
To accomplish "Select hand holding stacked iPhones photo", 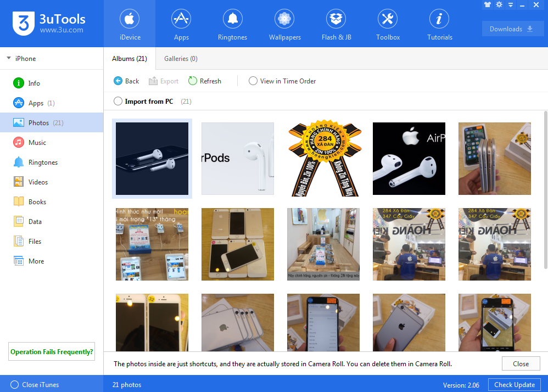I will point(495,159).
